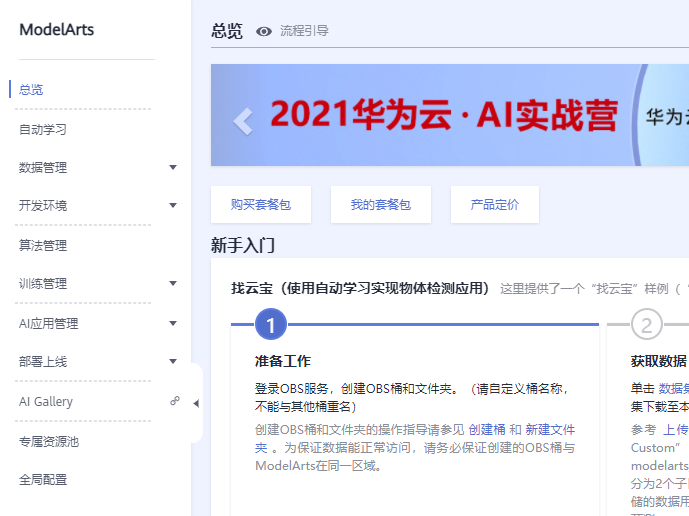Viewport: 689px width, 516px height.
Task: Click 产品定价 button
Action: pyautogui.click(x=495, y=204)
